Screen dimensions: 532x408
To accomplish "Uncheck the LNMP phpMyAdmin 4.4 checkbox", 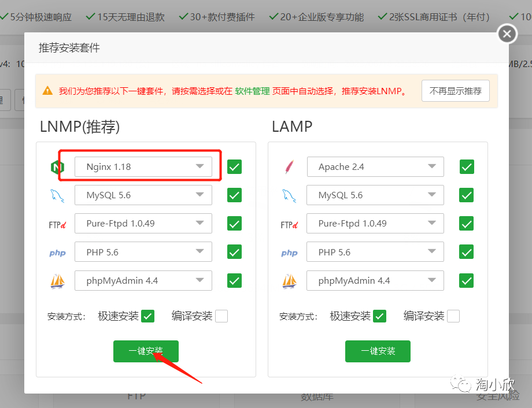I will click(x=234, y=280).
